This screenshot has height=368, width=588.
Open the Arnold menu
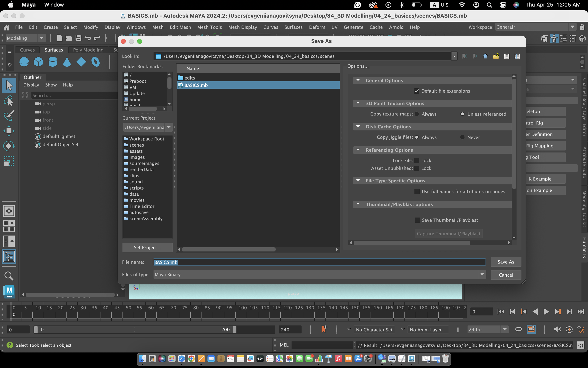[396, 27]
